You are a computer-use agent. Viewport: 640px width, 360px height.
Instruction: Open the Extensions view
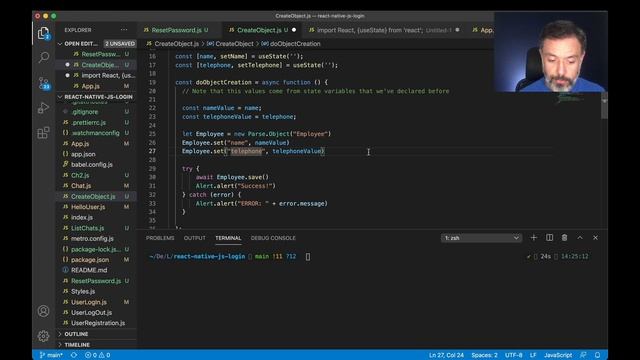coord(43,133)
